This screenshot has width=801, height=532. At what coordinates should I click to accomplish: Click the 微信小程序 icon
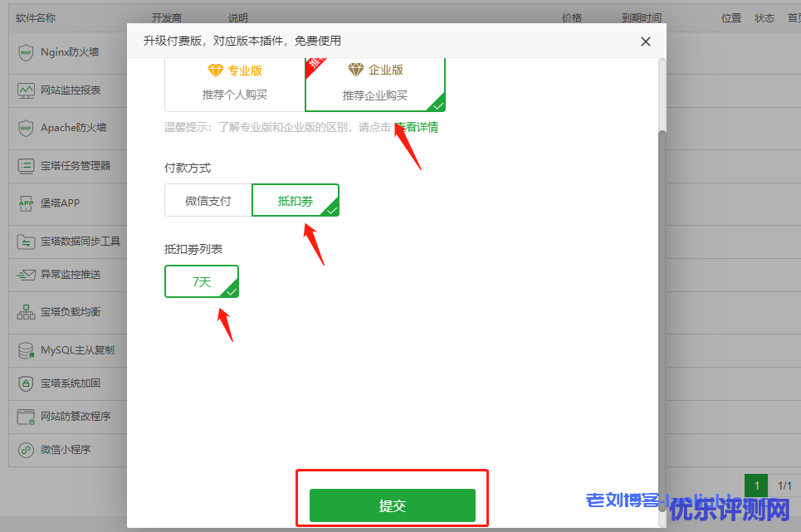click(26, 450)
